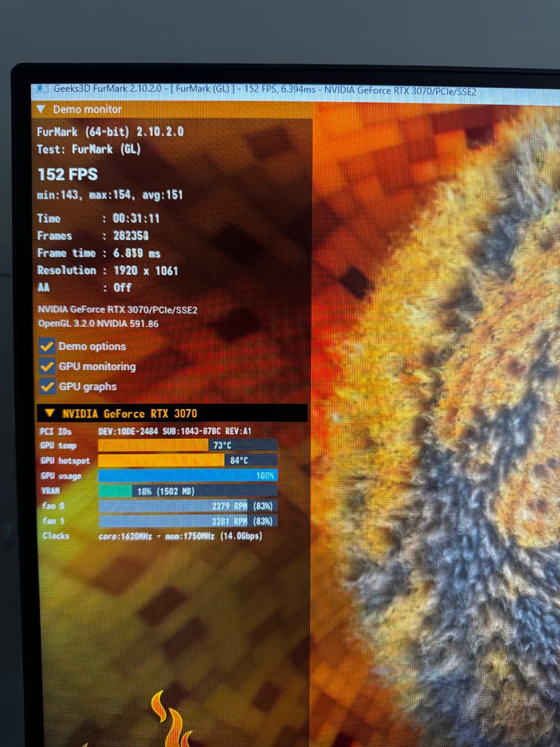
Task: Uncheck the Demo options checkbox
Action: point(47,346)
